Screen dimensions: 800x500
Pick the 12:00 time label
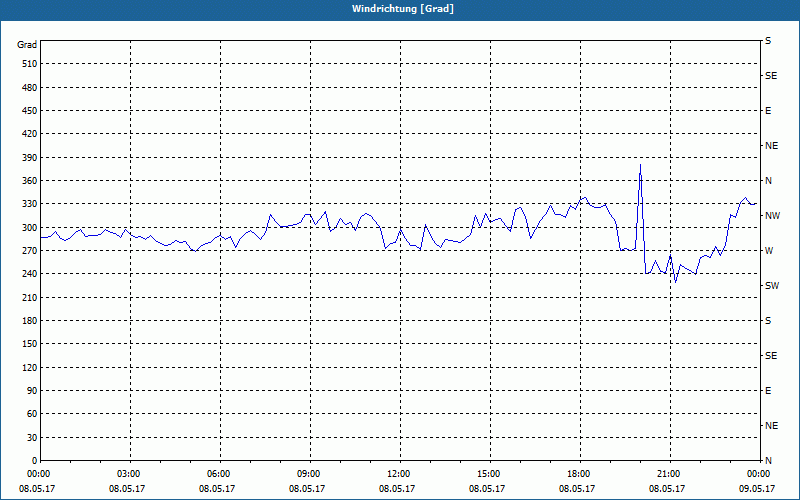click(x=398, y=474)
